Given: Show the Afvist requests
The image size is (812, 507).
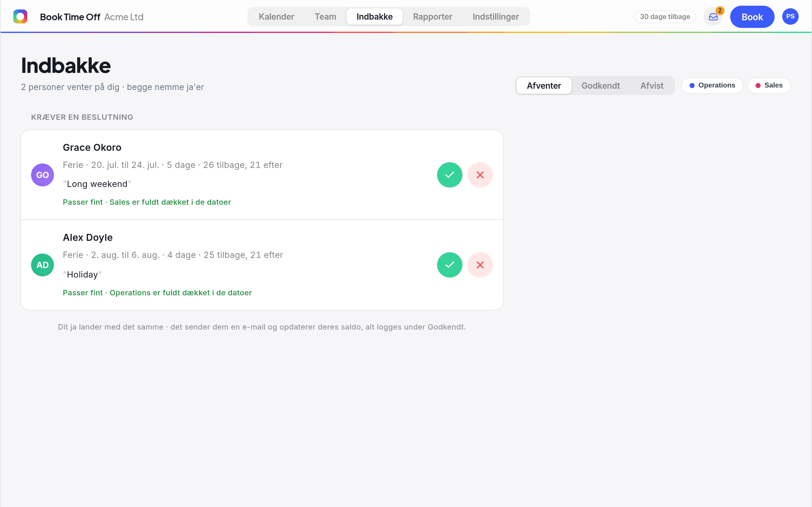Looking at the screenshot, I should point(652,86).
